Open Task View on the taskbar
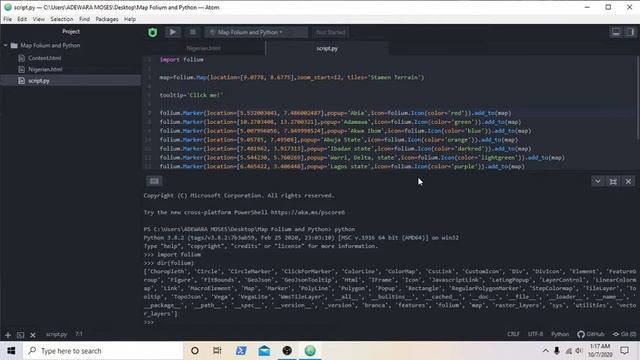Screen dimensions: 640x360 pyautogui.click(x=217, y=351)
